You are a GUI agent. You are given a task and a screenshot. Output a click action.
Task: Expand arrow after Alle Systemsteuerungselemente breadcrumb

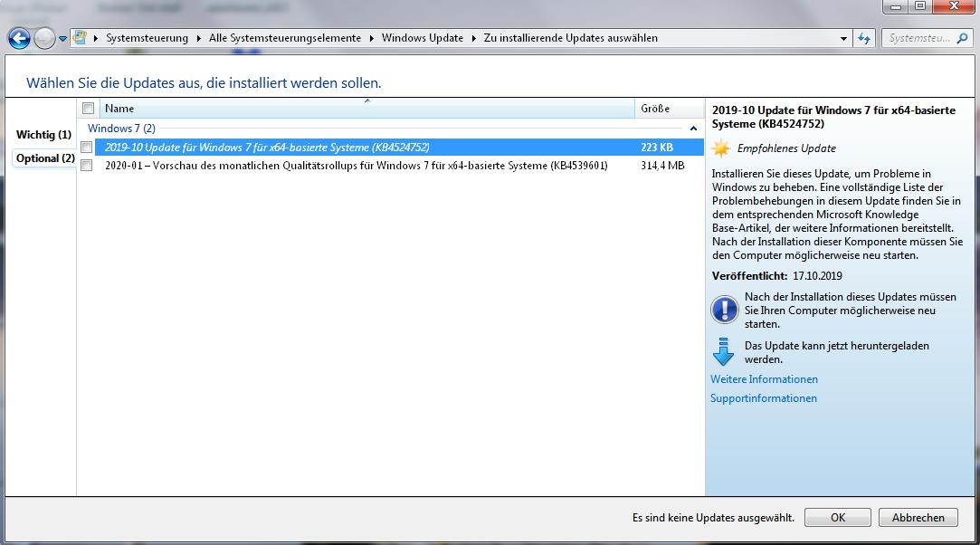[371, 38]
